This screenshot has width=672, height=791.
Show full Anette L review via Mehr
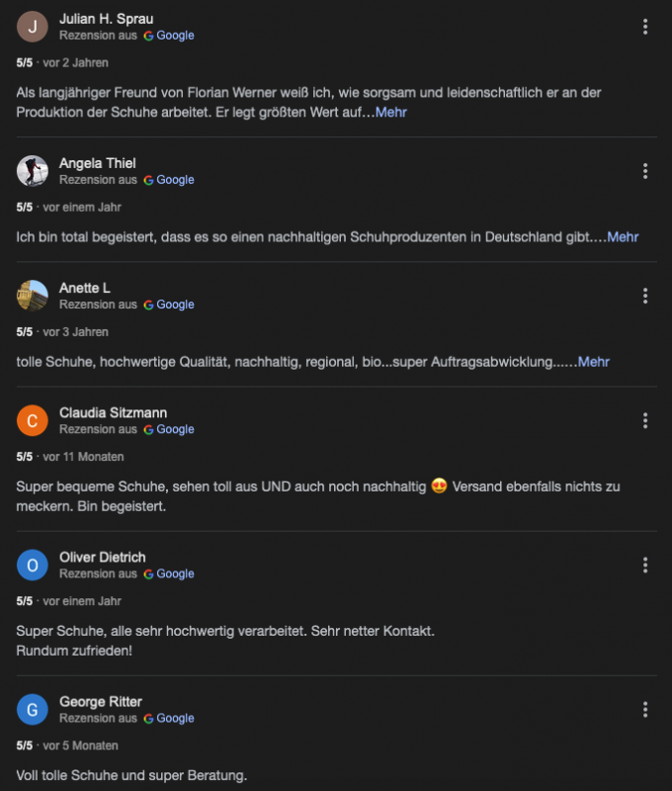click(594, 361)
